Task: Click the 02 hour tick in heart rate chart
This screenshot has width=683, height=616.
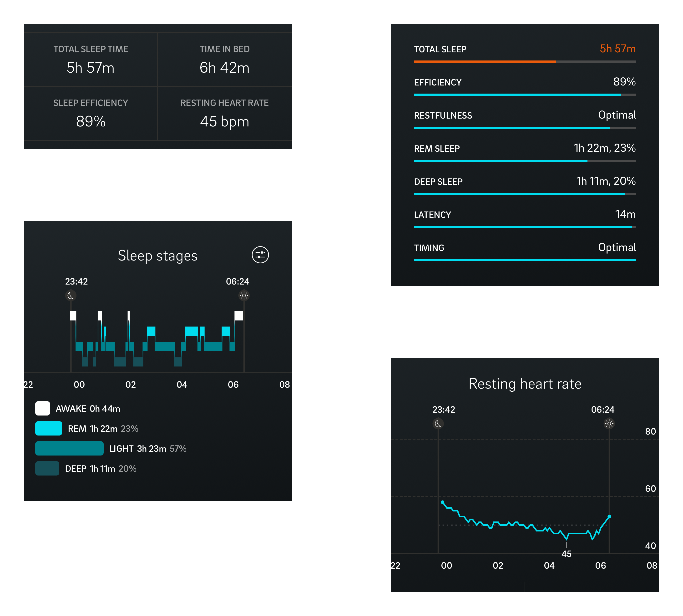Action: [x=497, y=566]
